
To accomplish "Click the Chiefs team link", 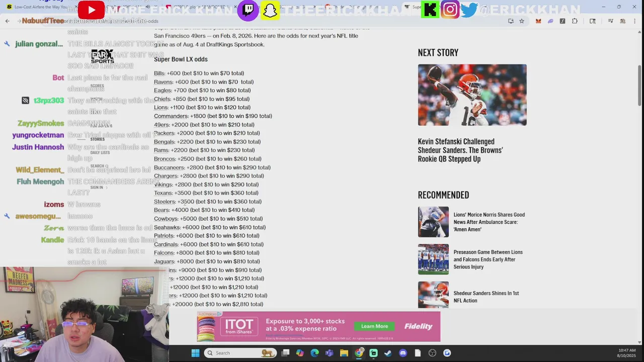I will (x=162, y=99).
